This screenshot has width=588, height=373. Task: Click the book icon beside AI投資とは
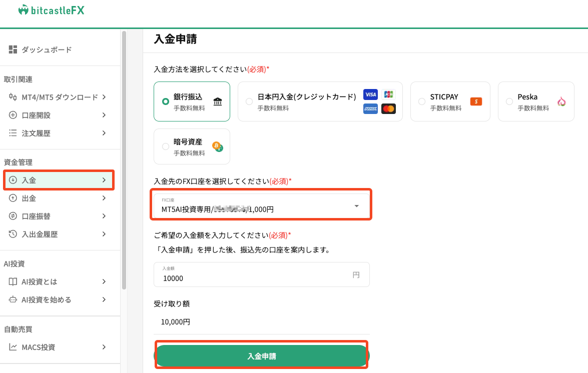click(x=13, y=281)
